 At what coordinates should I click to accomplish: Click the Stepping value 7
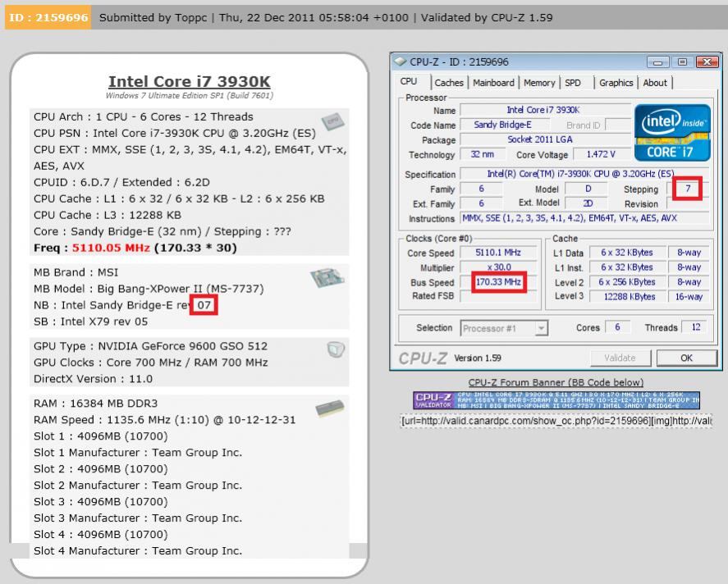tap(688, 189)
